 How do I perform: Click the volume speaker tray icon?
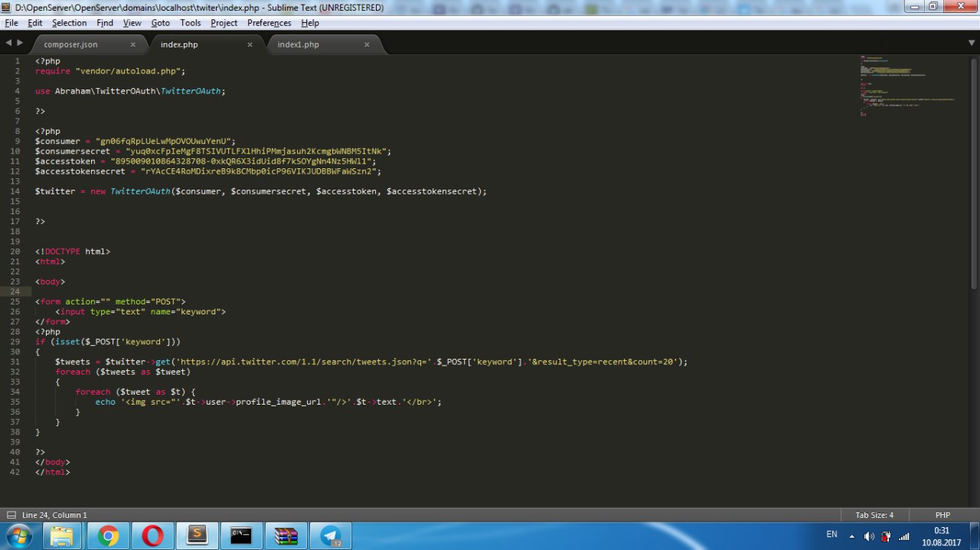click(x=869, y=536)
